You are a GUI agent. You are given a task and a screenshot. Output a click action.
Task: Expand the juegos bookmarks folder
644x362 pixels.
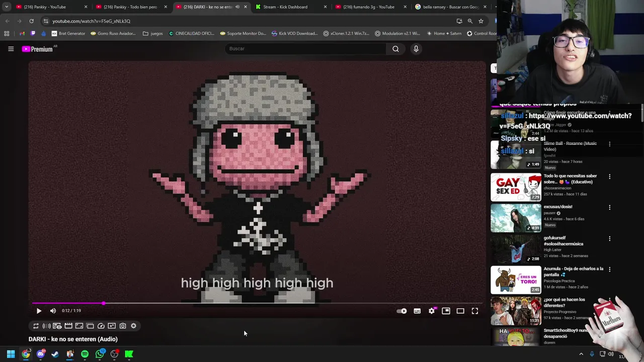(153, 34)
